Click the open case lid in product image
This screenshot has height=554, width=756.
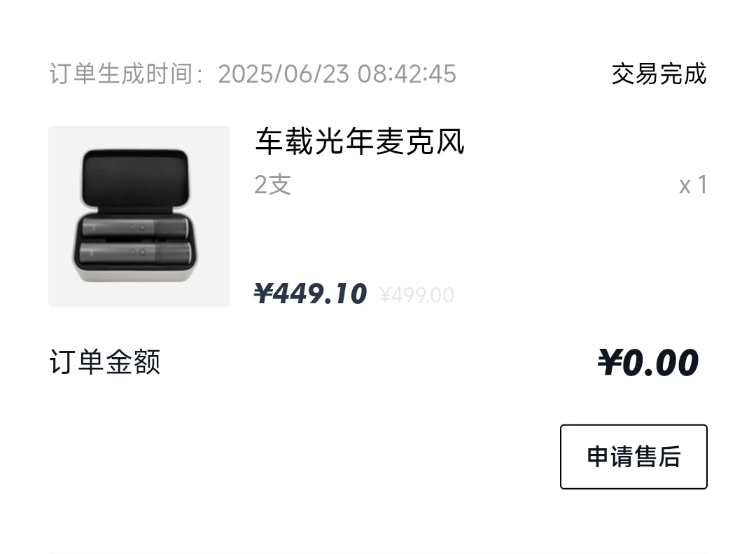tap(135, 179)
